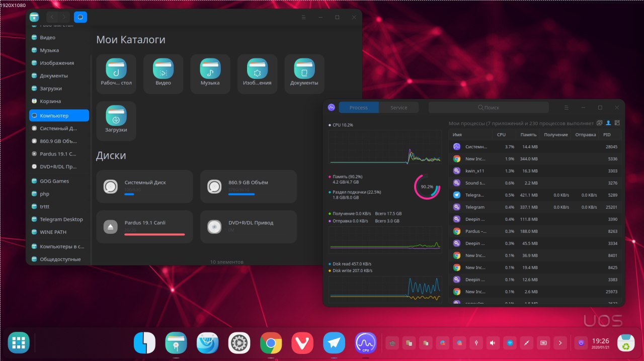Open WINE PATH sidebar bookmark
Screen dimensions: 644x361
tap(59, 232)
